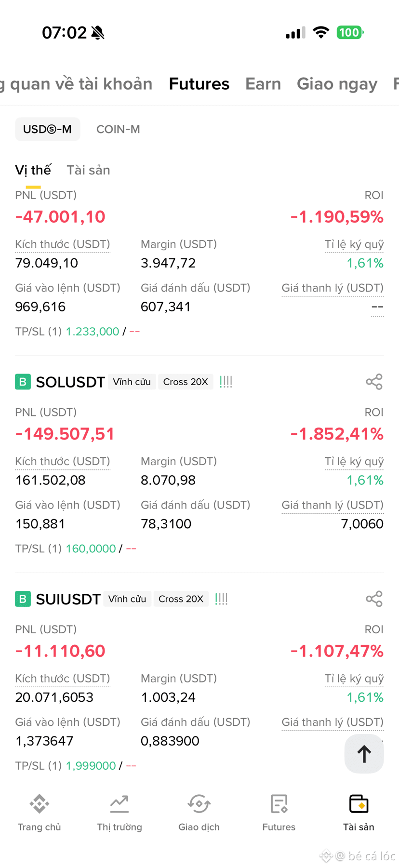
Task: Switch to the Giao ngay tab
Action: click(337, 84)
